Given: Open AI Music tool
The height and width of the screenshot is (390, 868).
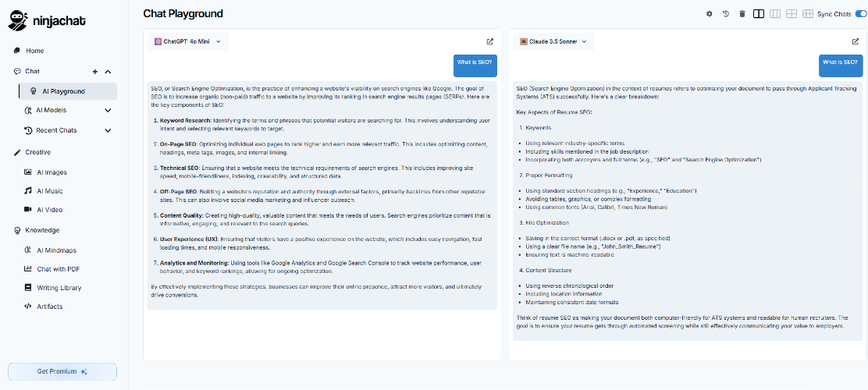Looking at the screenshot, I should point(49,191).
